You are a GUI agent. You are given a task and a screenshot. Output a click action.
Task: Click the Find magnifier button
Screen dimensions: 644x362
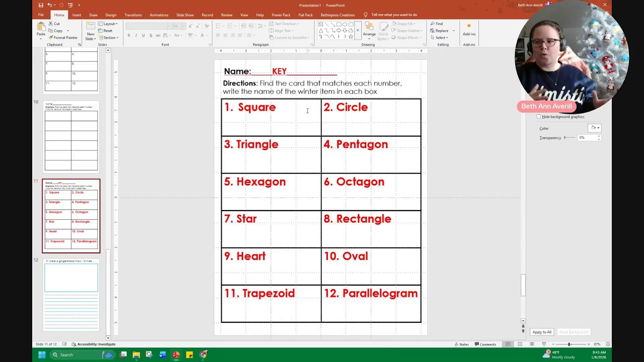(x=436, y=24)
